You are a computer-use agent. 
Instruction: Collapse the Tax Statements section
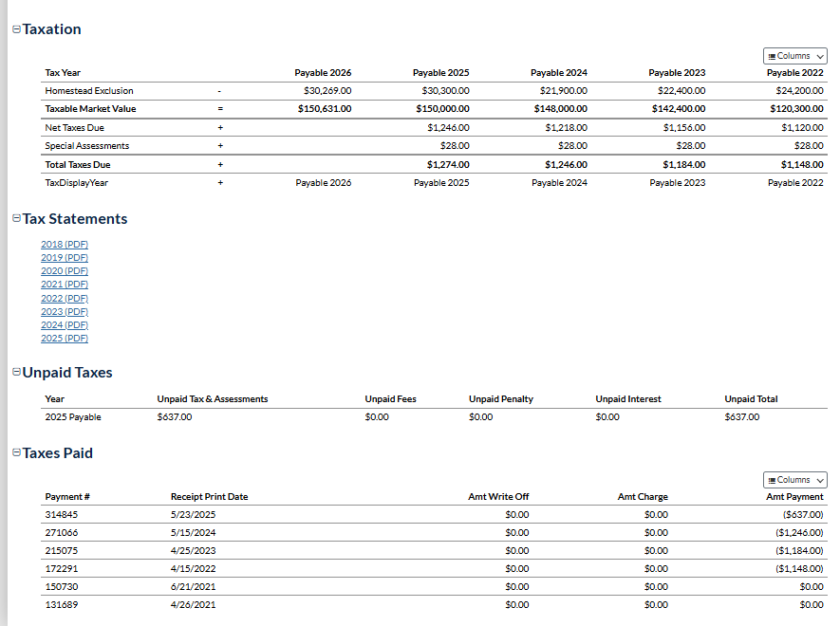point(16,218)
